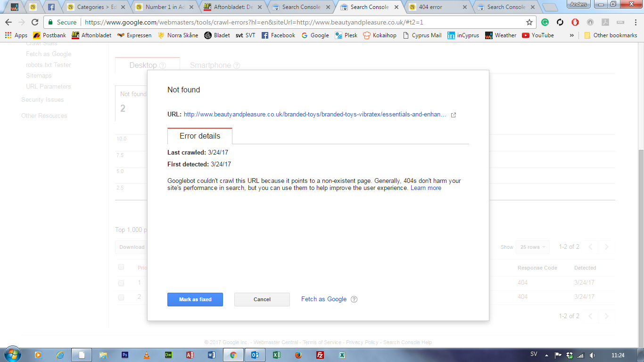This screenshot has height=362, width=644.
Task: Open FileZilla from the taskbar
Action: [x=320, y=355]
